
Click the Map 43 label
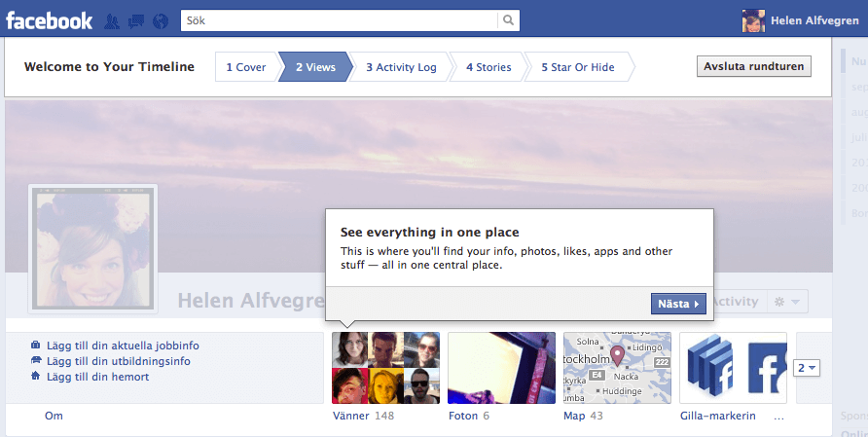coord(583,416)
